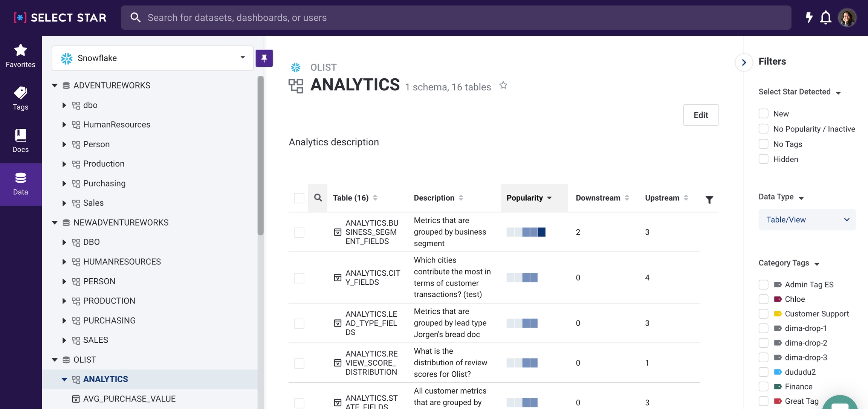Tick the Finance category tag checkbox
Viewport: 868px width, 409px height.
pyautogui.click(x=763, y=386)
